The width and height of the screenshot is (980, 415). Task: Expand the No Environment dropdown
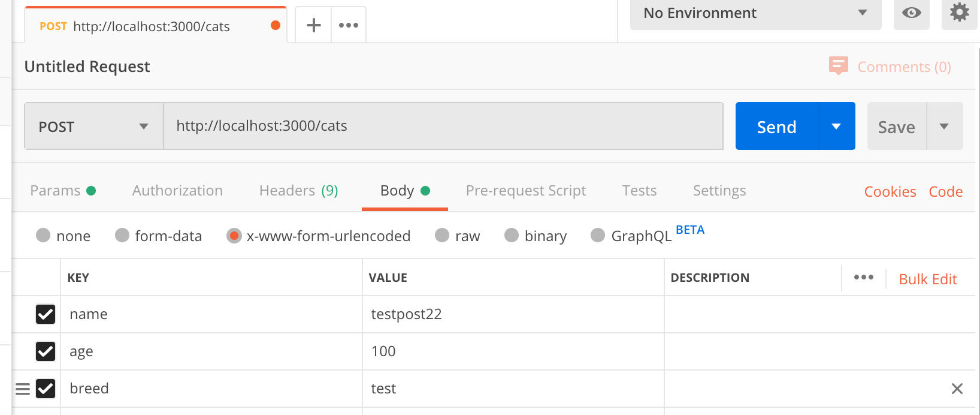[x=755, y=13]
